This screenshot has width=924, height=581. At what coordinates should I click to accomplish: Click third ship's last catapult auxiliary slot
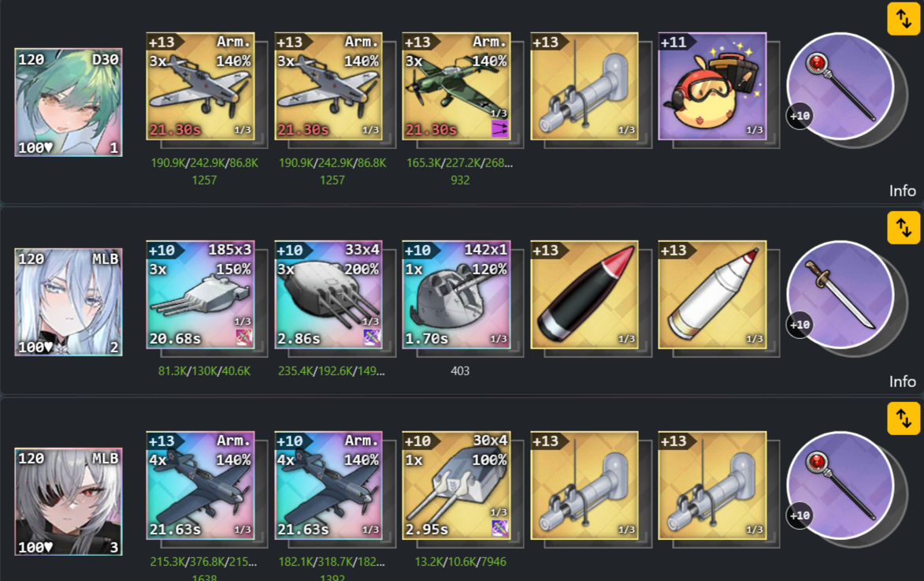[x=712, y=486]
